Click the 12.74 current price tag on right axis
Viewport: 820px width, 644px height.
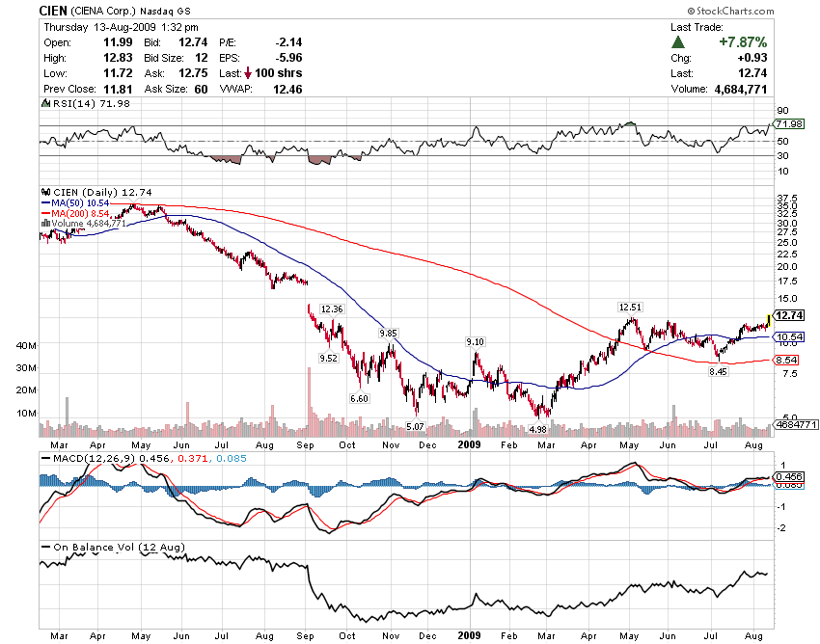coord(789,315)
